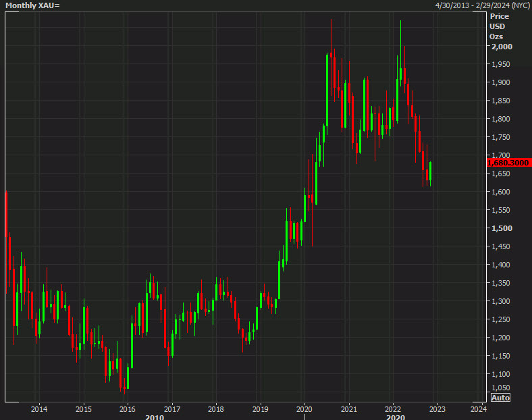
Task: Click the bold 1,500 price level label
Action: 502,228
